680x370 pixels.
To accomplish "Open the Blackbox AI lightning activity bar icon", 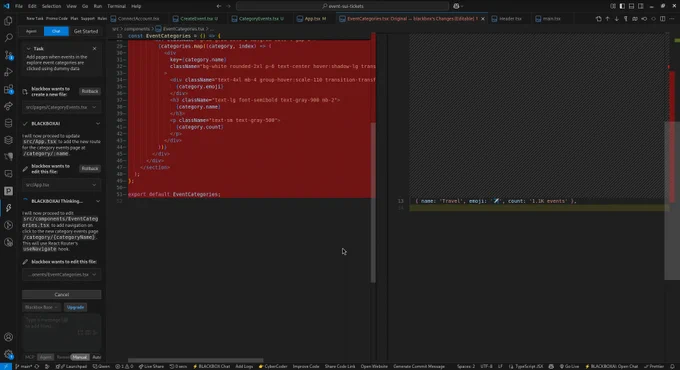I will click(x=8, y=208).
